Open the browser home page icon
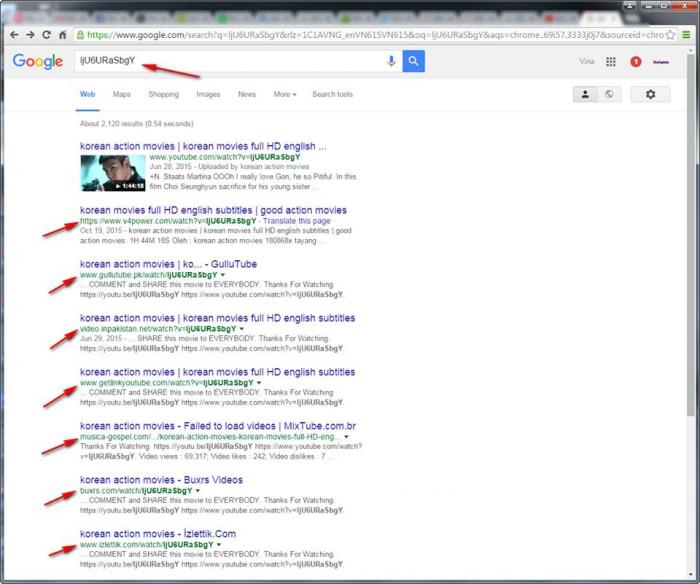Screen dimensions: 700x584 [63, 35]
